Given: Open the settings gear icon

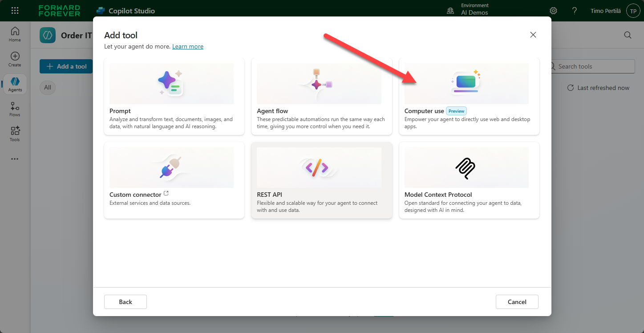Looking at the screenshot, I should (553, 11).
